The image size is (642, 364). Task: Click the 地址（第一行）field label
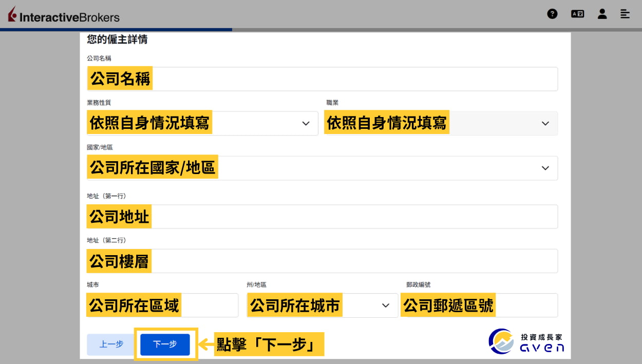(106, 196)
